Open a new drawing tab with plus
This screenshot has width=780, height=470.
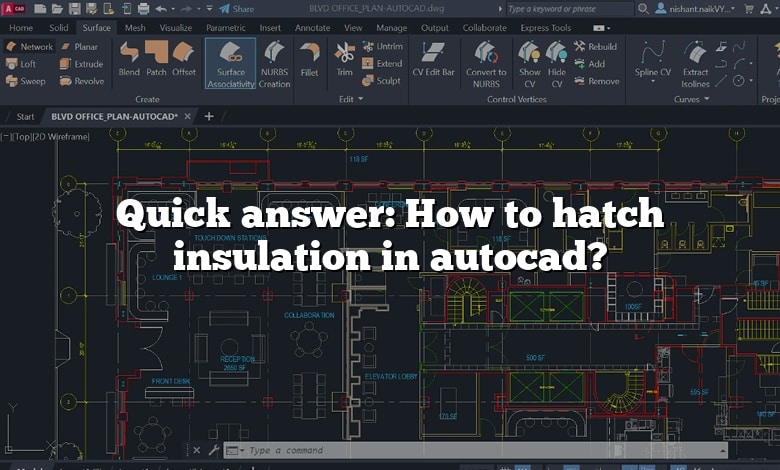(x=209, y=116)
